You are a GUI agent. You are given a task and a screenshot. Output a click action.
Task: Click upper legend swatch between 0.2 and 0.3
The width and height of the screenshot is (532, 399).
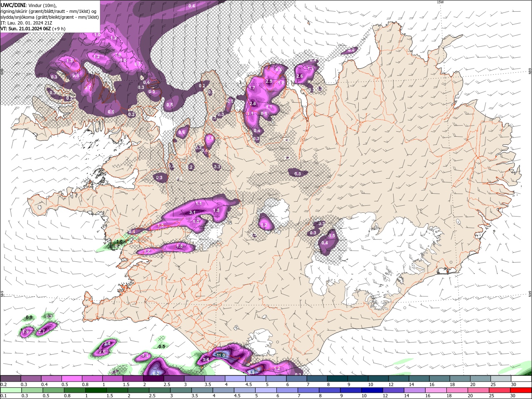click(10, 379)
